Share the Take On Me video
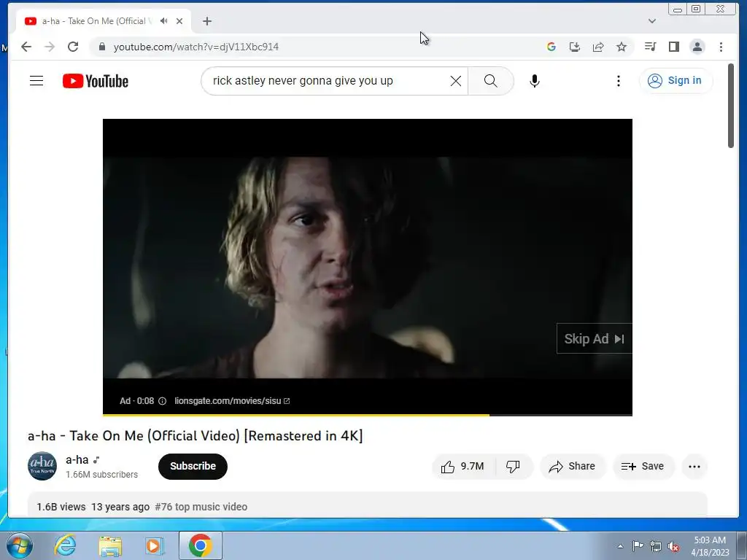Screen dimensions: 747x560 coord(572,466)
